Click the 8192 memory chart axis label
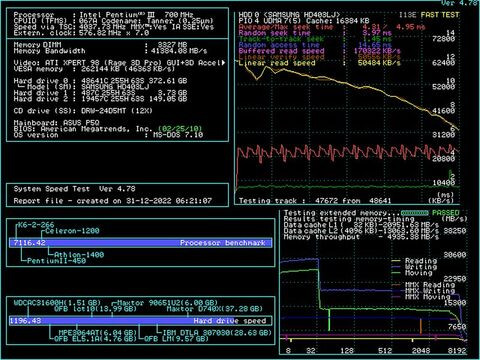This screenshot has width=480, height=360. point(457,351)
